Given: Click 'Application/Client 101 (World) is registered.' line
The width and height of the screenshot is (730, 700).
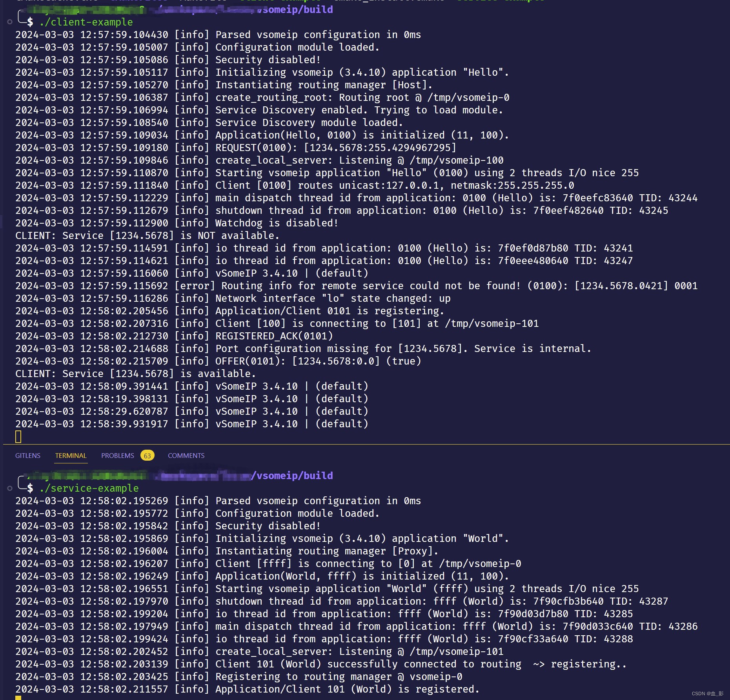Looking at the screenshot, I should [247, 689].
